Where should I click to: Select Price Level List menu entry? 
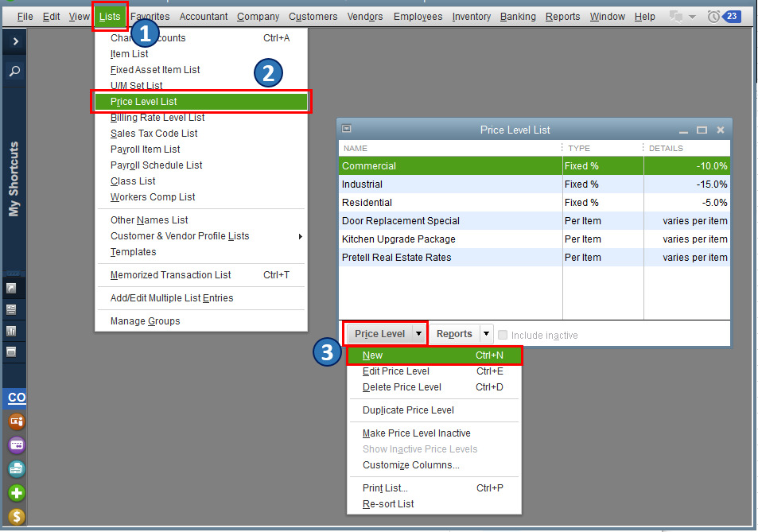201,102
